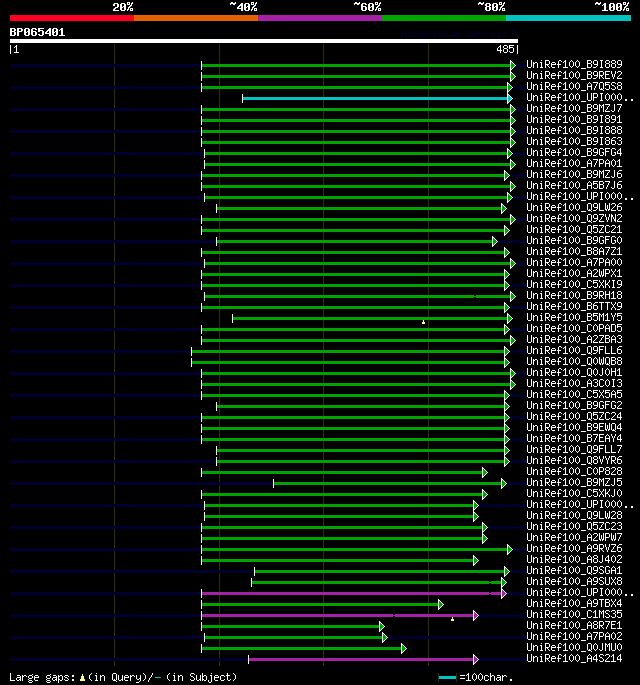Select the UniRef100_B9RH18 label
The image size is (640, 685).
coord(574,295)
